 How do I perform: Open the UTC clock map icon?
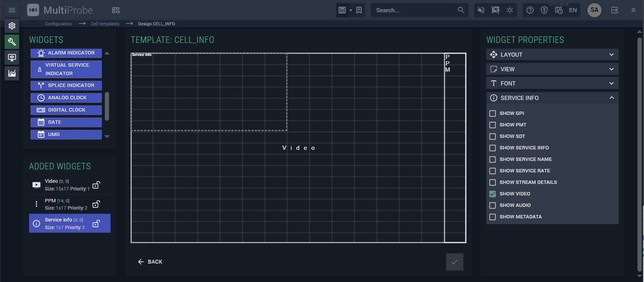click(559, 10)
